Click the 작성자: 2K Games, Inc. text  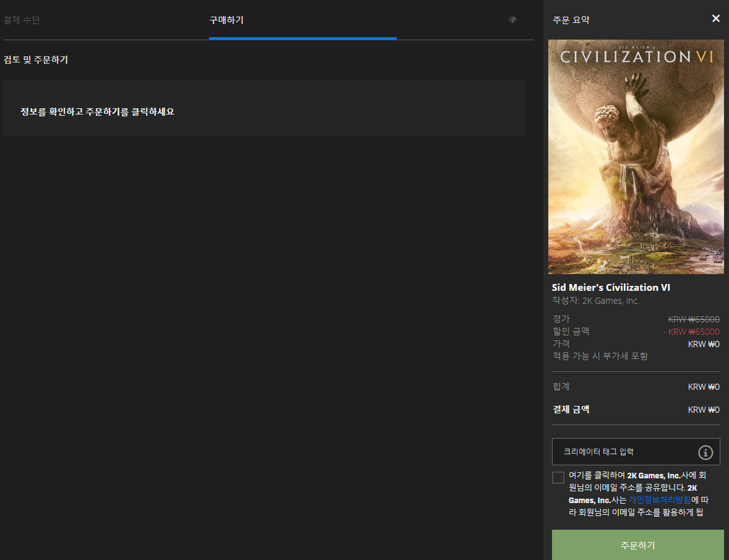tap(595, 301)
